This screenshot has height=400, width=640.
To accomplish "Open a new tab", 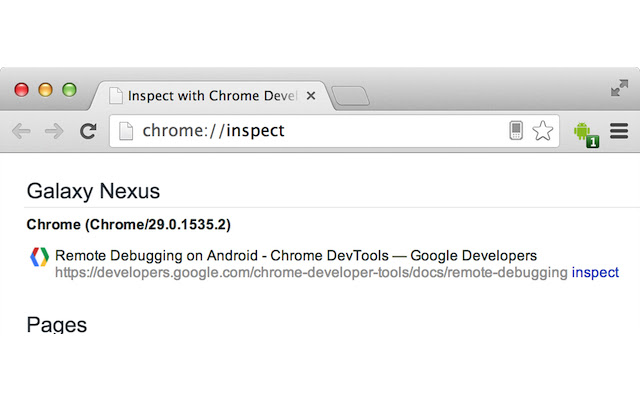I will (350, 96).
